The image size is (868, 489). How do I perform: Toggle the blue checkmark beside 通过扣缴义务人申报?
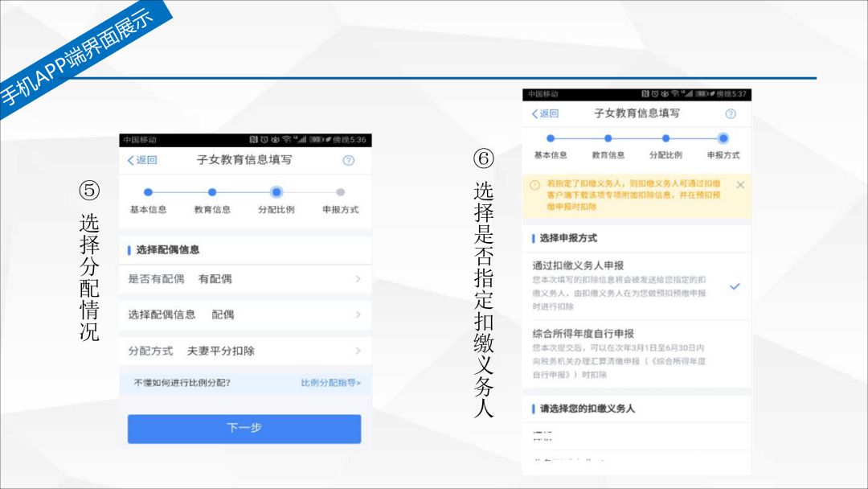click(x=735, y=286)
